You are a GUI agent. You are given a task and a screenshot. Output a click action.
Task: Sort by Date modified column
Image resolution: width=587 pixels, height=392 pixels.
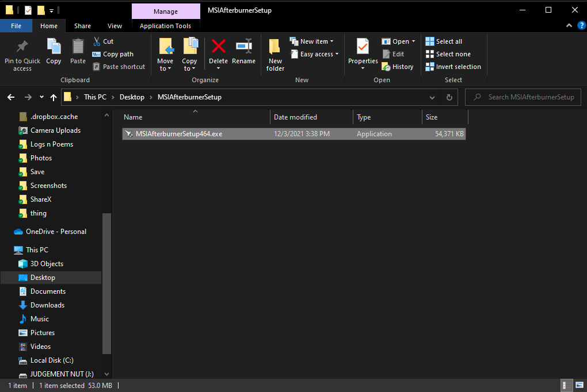coord(311,117)
